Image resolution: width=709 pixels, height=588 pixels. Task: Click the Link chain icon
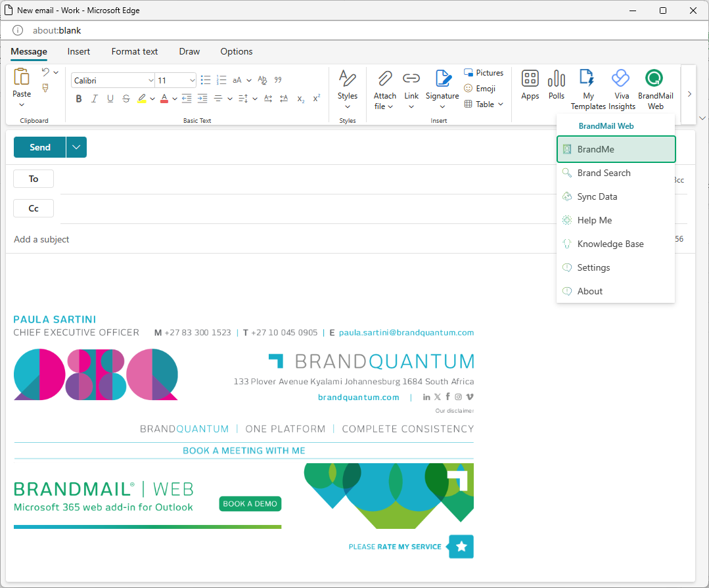pyautogui.click(x=411, y=78)
